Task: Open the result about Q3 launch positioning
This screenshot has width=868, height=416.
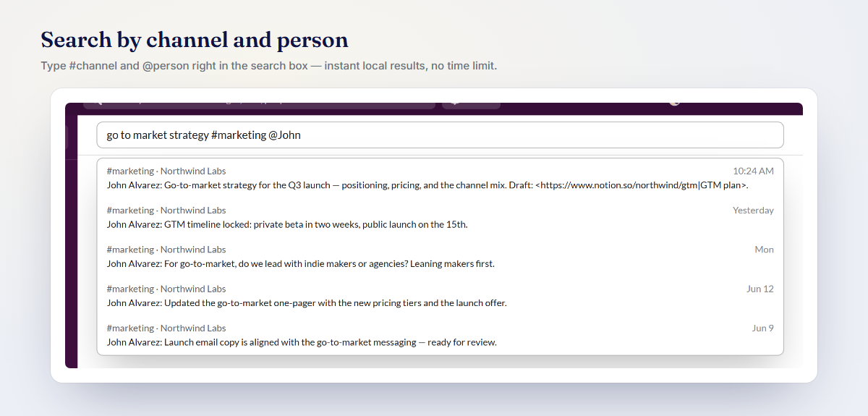Action: click(440, 178)
